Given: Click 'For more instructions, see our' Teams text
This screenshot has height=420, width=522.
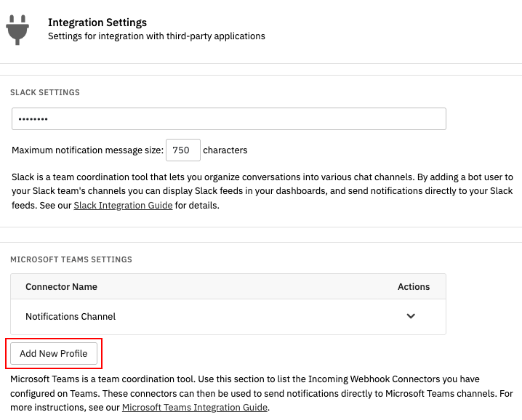Looking at the screenshot, I should 65,408.
